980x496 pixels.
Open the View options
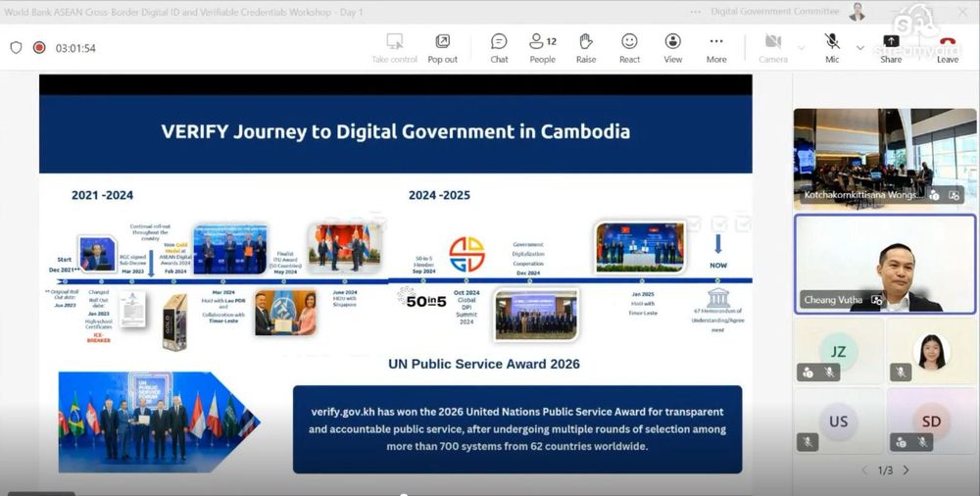click(672, 48)
